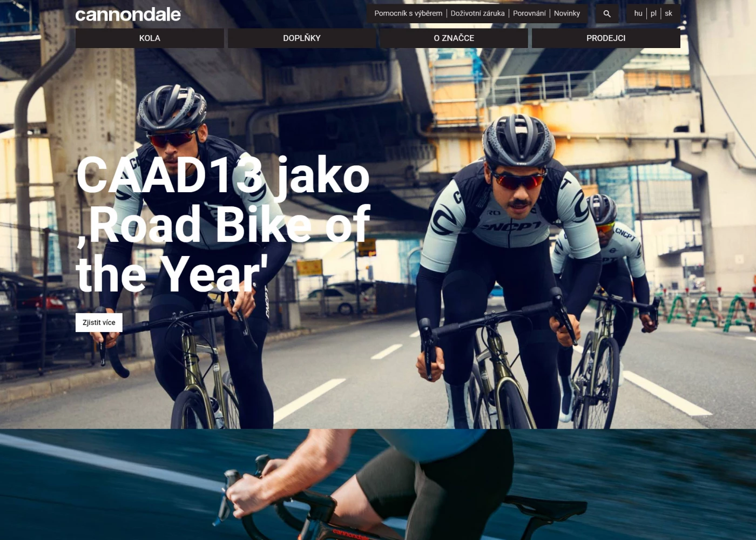Open the PRODEJCI menu

606,38
